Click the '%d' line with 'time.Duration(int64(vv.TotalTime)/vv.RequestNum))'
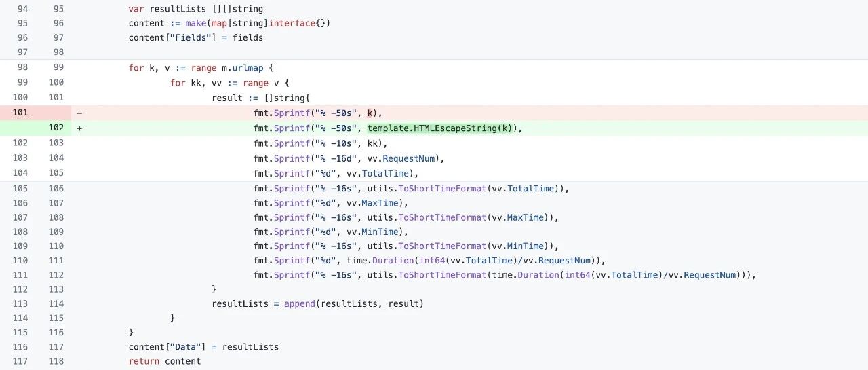The width and height of the screenshot is (868, 370). pyautogui.click(x=429, y=261)
